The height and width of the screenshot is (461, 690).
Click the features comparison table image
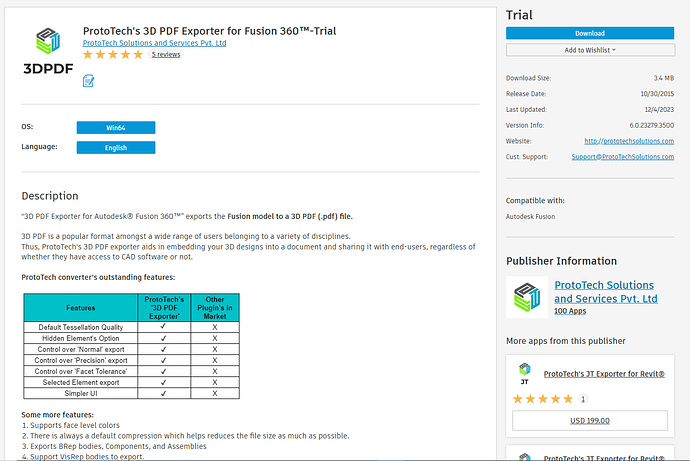(131, 346)
